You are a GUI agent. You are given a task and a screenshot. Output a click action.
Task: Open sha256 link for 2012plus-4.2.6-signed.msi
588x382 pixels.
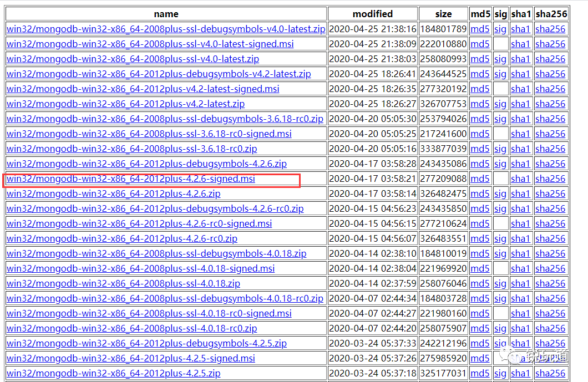coord(550,179)
